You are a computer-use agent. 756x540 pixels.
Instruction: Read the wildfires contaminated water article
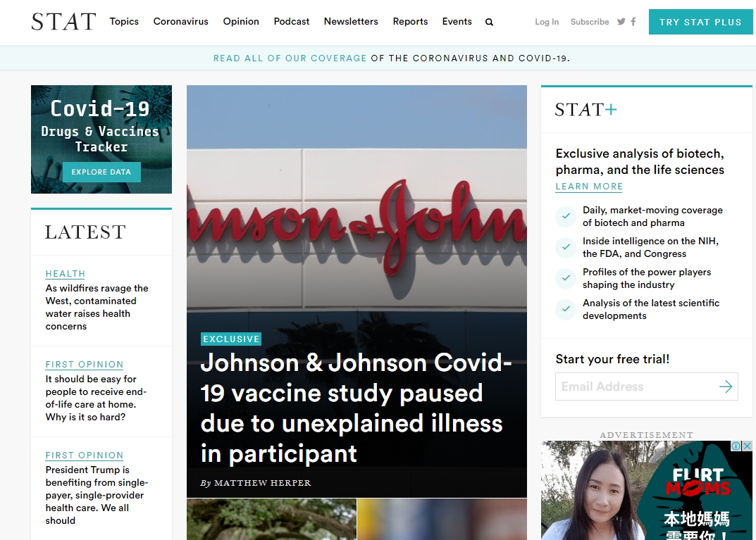pyautogui.click(x=97, y=308)
